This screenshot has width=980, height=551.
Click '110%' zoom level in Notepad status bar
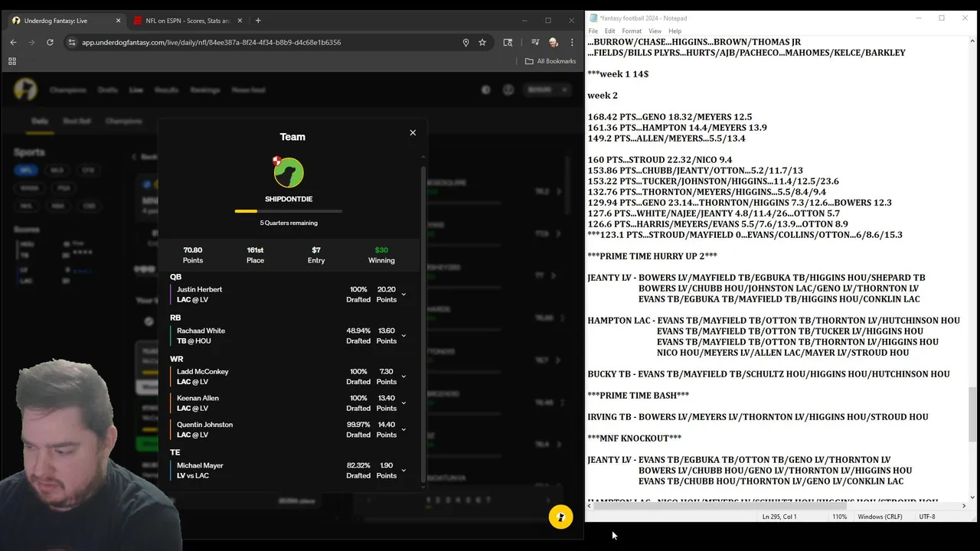(840, 517)
